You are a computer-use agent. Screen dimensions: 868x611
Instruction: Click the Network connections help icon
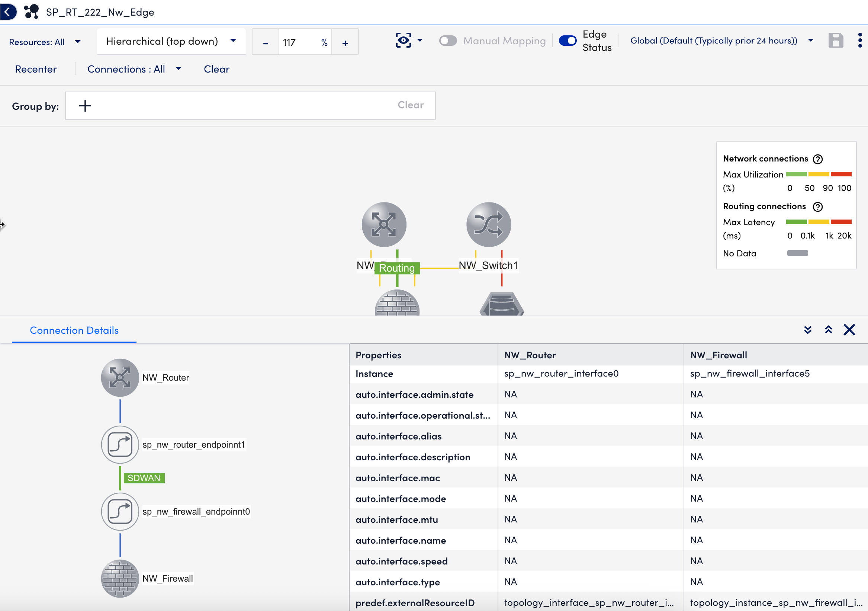pyautogui.click(x=818, y=159)
